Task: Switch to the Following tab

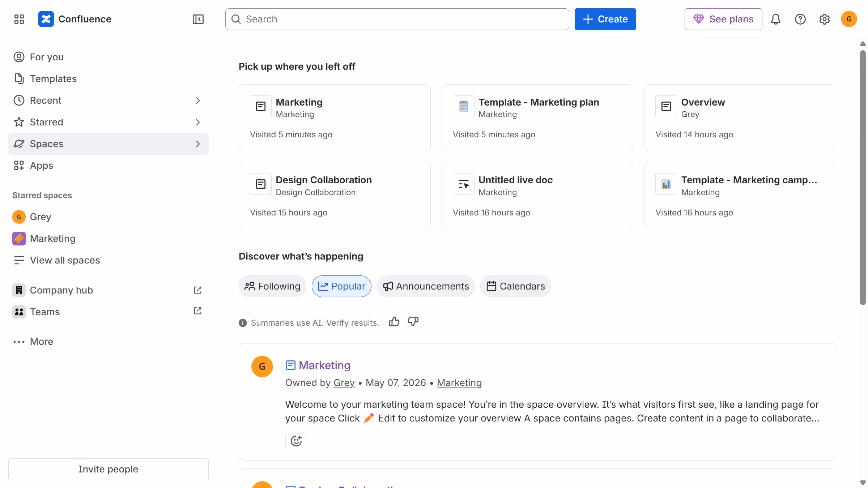Action: point(272,286)
